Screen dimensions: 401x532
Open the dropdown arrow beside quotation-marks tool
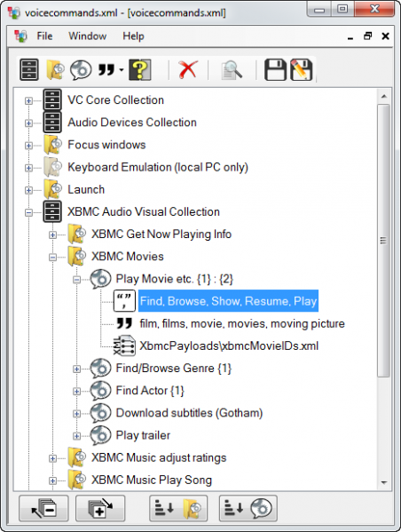pos(121,70)
